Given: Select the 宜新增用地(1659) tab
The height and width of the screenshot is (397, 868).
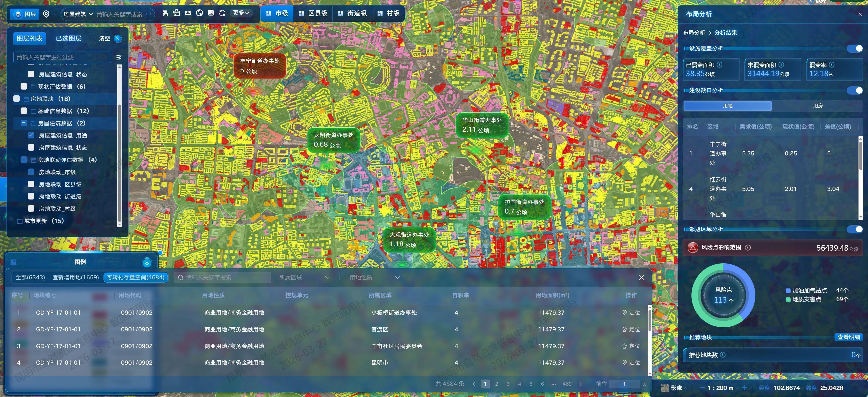Looking at the screenshot, I should point(75,277).
